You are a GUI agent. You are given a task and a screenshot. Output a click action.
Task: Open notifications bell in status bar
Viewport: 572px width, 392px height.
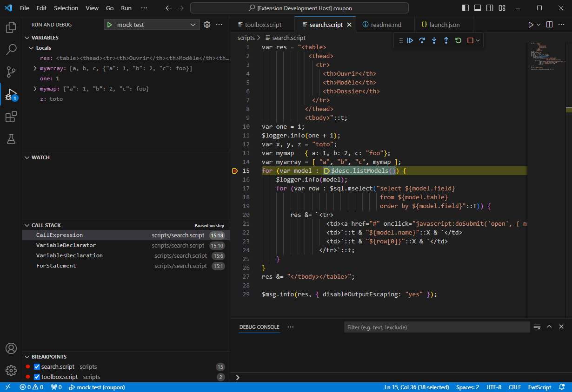point(562,387)
